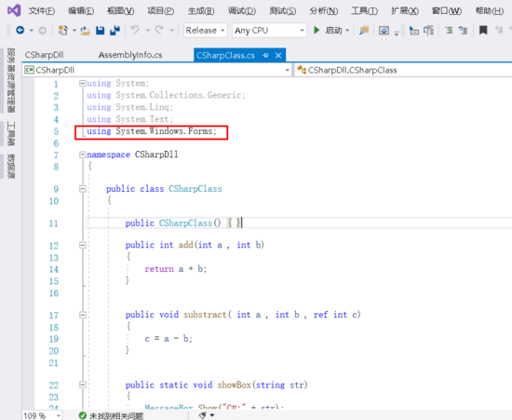Image resolution: width=512 pixels, height=420 pixels.
Task: Click line number 11 in the gutter
Action: (x=54, y=224)
